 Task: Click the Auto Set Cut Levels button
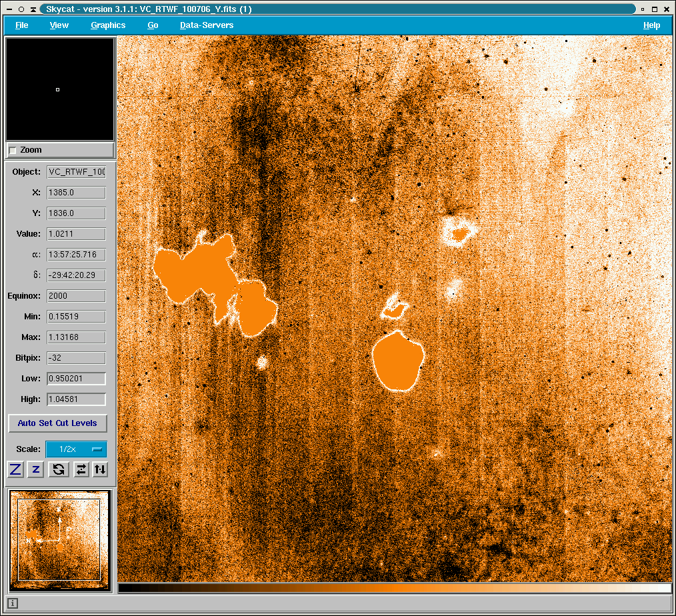57,423
